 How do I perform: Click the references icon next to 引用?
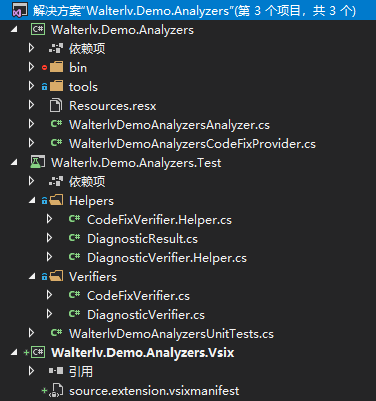(56, 371)
